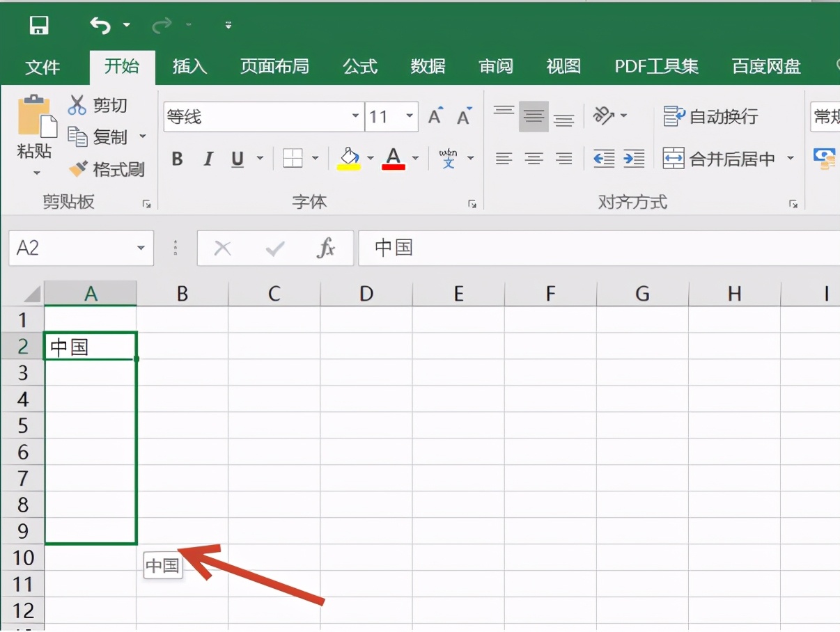Select align right icon
840x632 pixels.
tap(563, 159)
